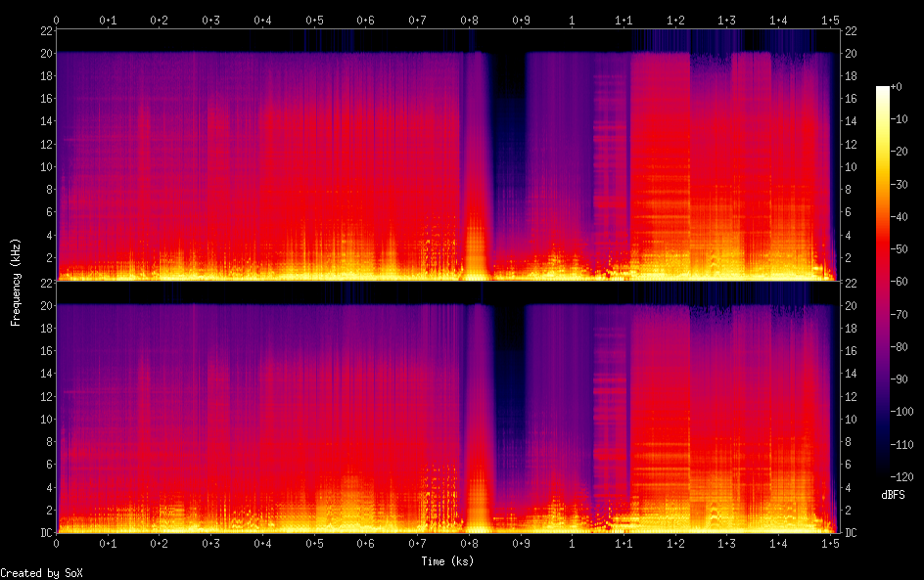
Task: Click the dark silent gap in the upper channel spectrogram
Action: pos(509,147)
